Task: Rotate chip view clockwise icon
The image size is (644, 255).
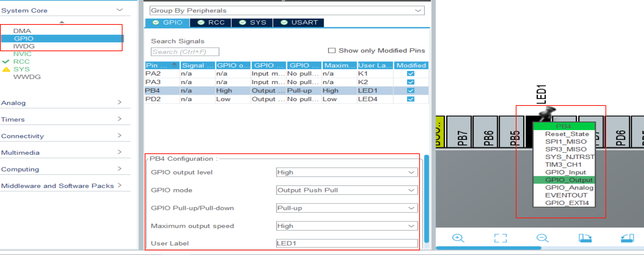Action: click(x=585, y=238)
